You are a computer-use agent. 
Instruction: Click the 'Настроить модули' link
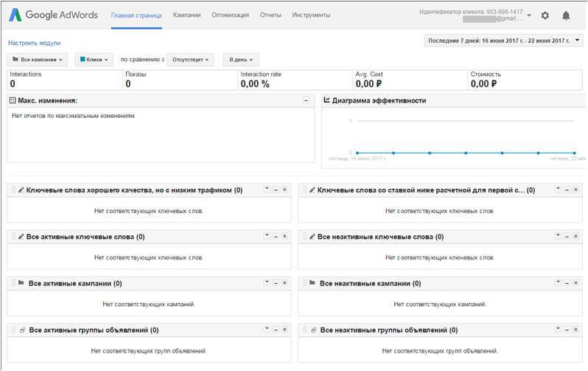pyautogui.click(x=34, y=43)
